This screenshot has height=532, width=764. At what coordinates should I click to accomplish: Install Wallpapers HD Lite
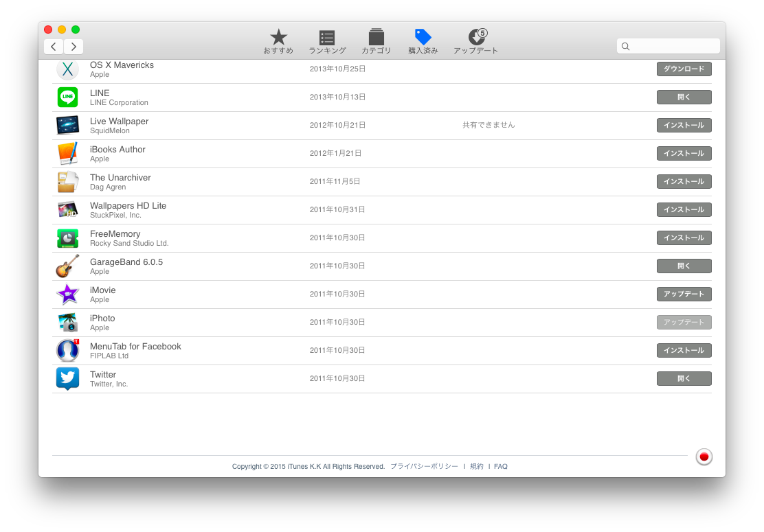coord(684,210)
